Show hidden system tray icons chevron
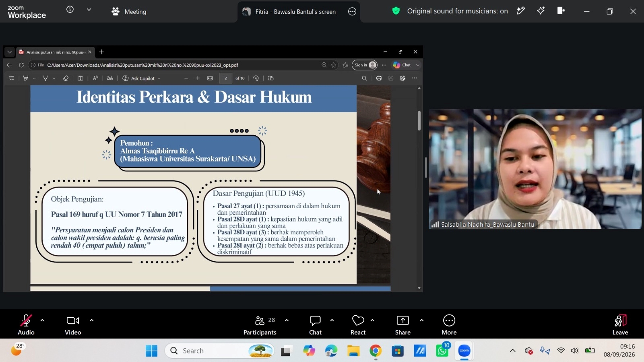The image size is (644, 362). pyautogui.click(x=512, y=351)
